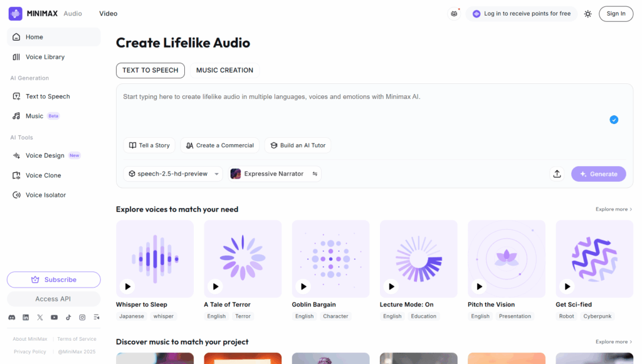This screenshot has height=364, width=642.
Task: Switch to the MUSIC CREATION tab
Action: coord(224,70)
